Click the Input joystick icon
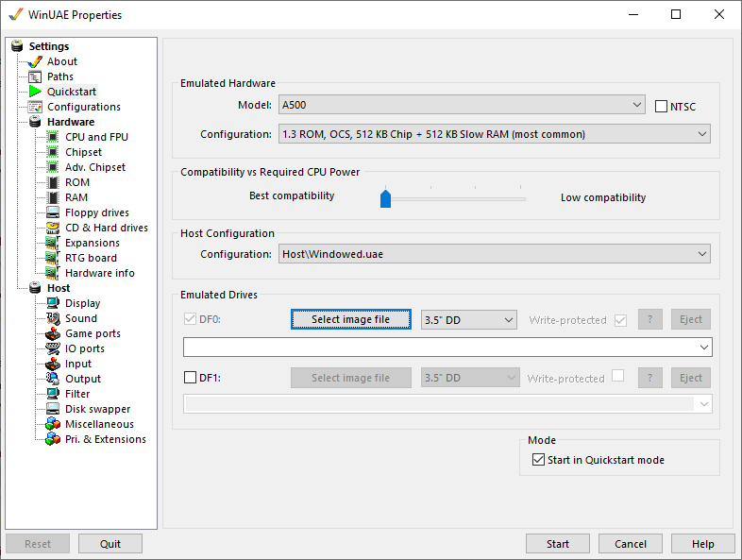This screenshot has width=742, height=560. [x=53, y=364]
